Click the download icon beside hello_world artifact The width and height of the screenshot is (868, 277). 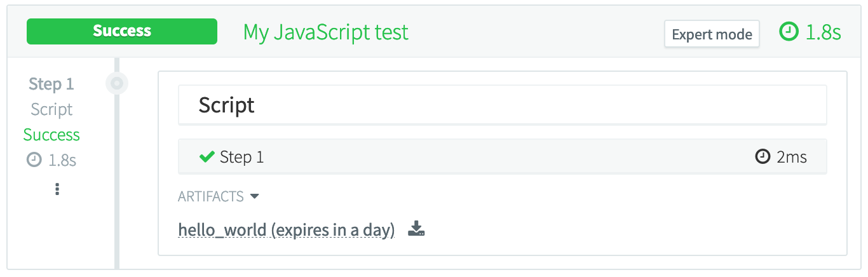[x=416, y=229]
